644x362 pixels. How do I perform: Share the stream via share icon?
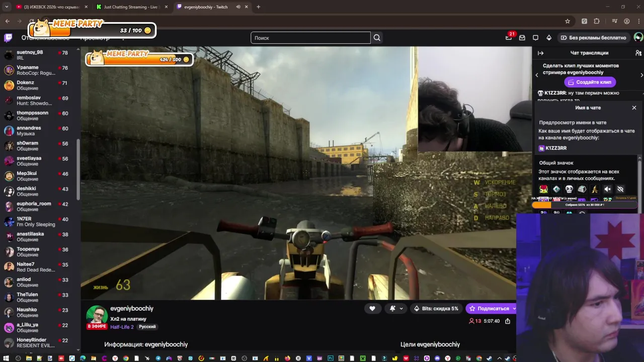[x=508, y=321]
